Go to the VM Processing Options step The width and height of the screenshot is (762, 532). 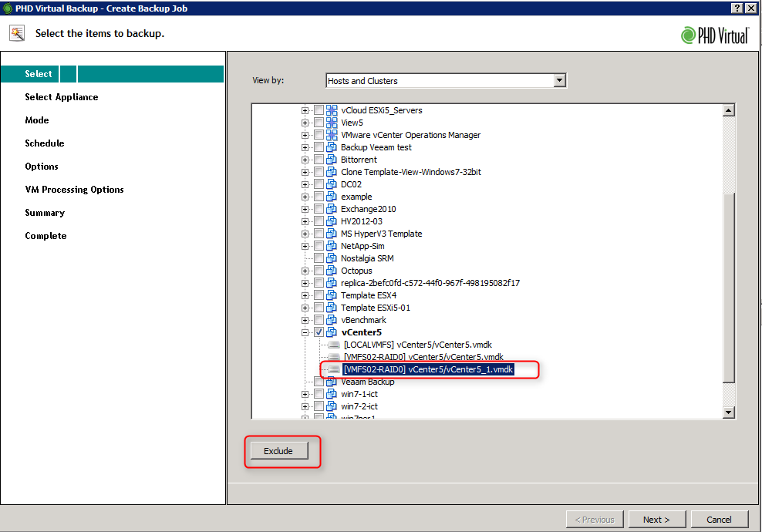click(x=74, y=190)
